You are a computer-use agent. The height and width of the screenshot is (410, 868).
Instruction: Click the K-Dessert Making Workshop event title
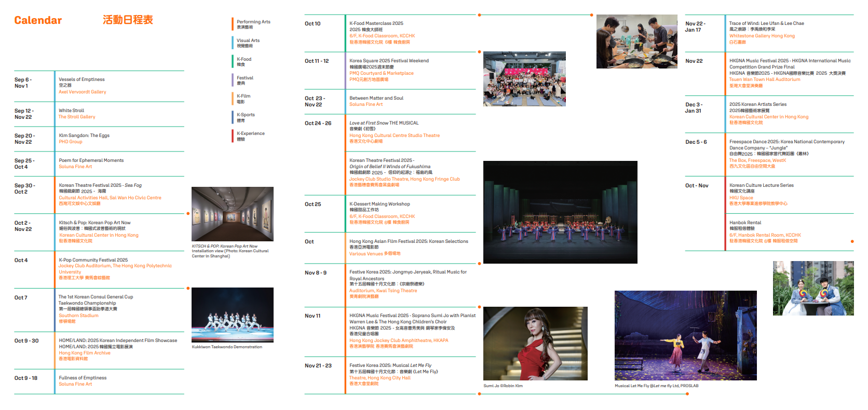(x=379, y=204)
